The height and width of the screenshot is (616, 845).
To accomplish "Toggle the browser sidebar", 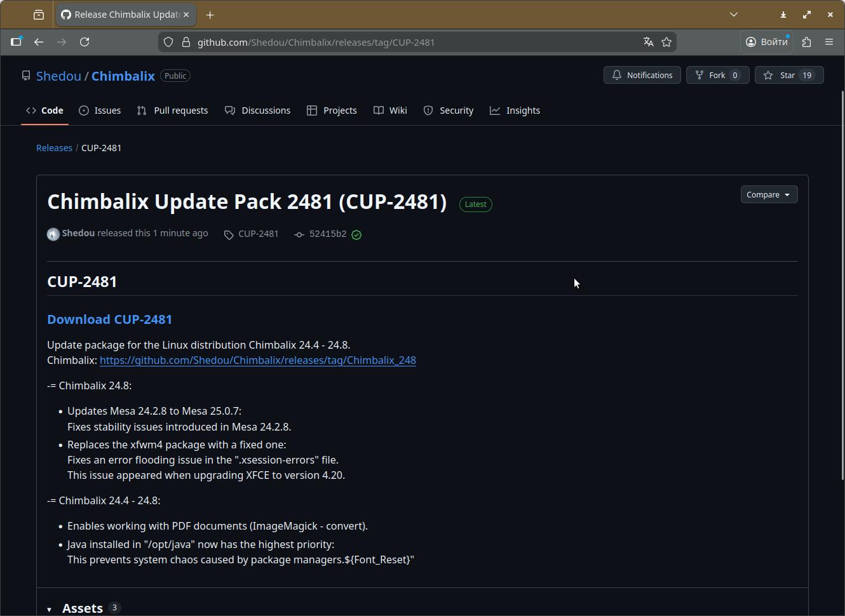I will [x=17, y=42].
